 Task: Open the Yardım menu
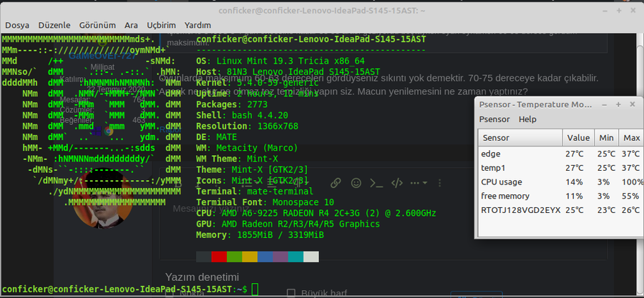[197, 25]
